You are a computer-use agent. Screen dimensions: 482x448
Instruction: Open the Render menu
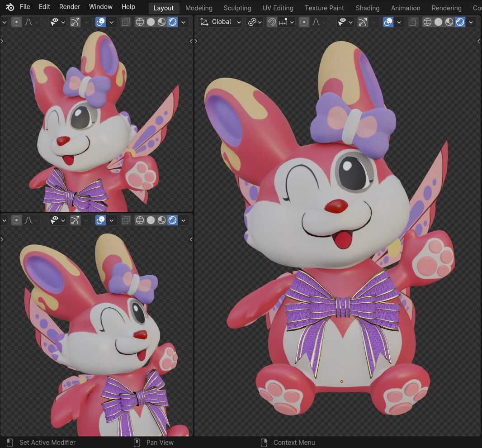pos(69,7)
